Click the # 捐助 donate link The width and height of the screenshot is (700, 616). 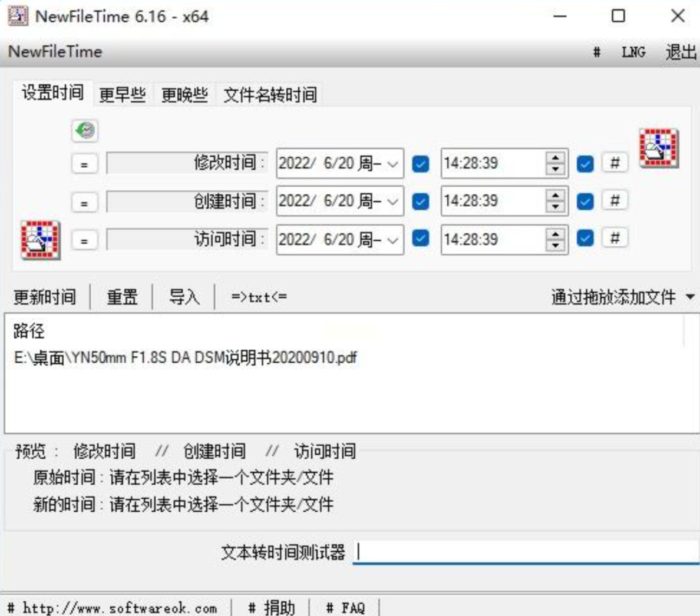272,608
